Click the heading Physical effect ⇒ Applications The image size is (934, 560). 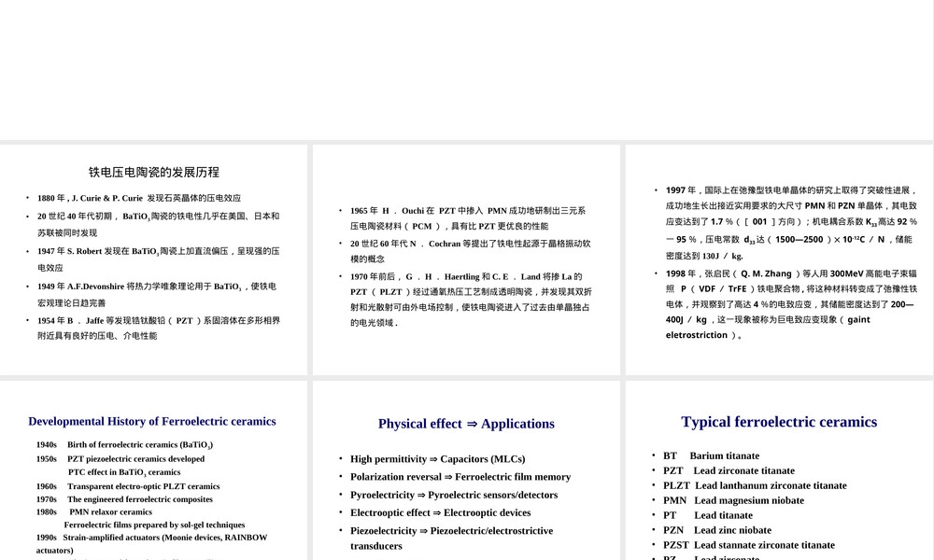pos(466,424)
